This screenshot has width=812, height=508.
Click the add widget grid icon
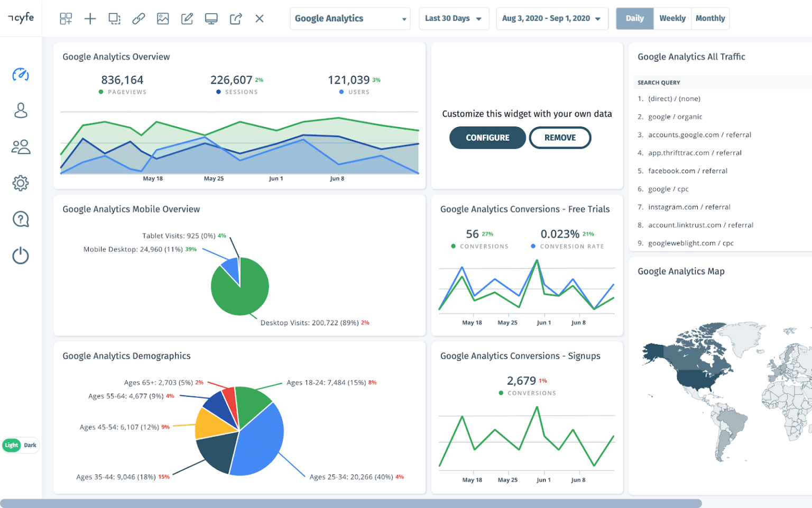tap(66, 19)
